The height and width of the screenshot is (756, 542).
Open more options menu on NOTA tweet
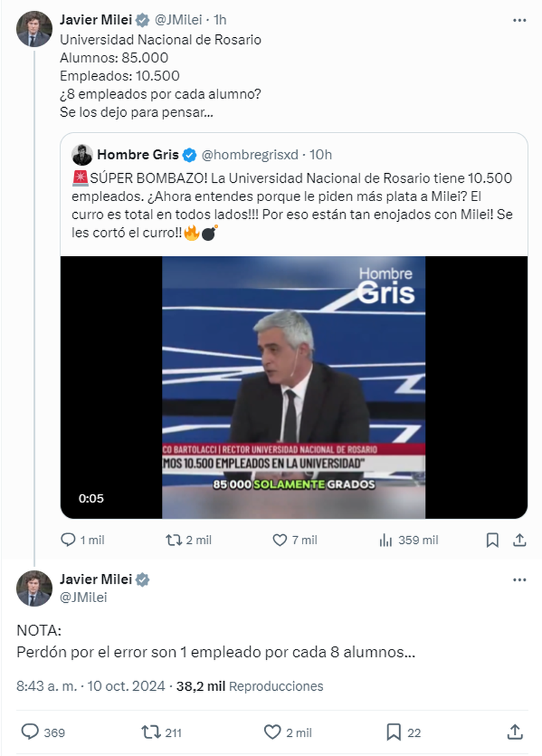tap(519, 580)
